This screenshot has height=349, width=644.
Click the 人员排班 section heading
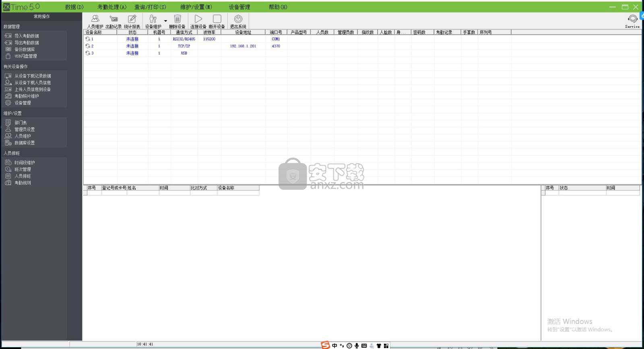point(12,153)
